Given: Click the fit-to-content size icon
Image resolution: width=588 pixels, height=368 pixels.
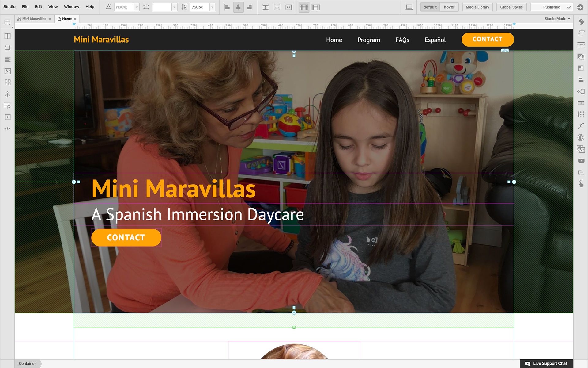Looking at the screenshot, I should [x=266, y=7].
